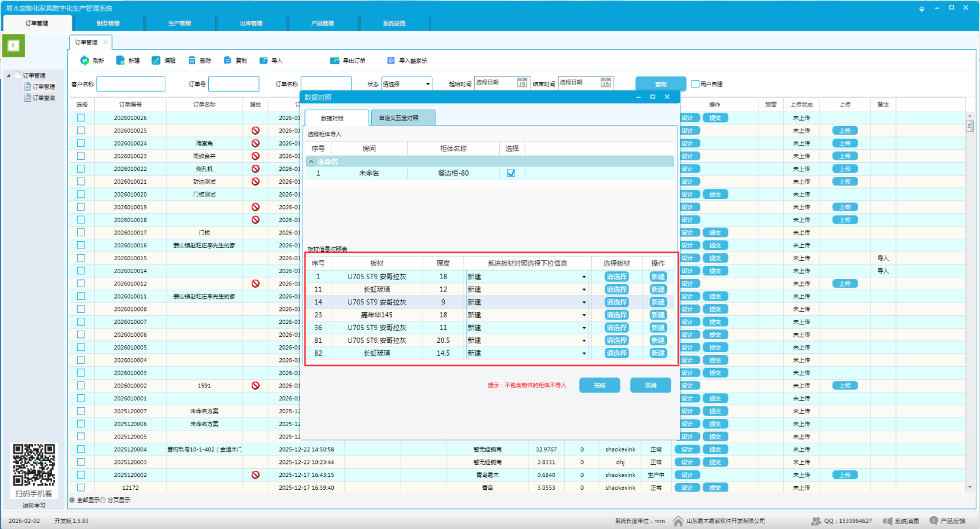Select the 分页显示 radio button

[102, 500]
